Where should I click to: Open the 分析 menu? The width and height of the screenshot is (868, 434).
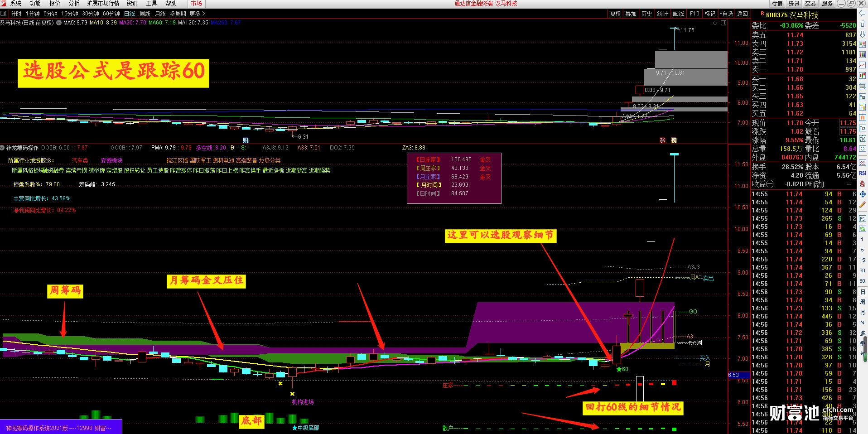[x=74, y=4]
